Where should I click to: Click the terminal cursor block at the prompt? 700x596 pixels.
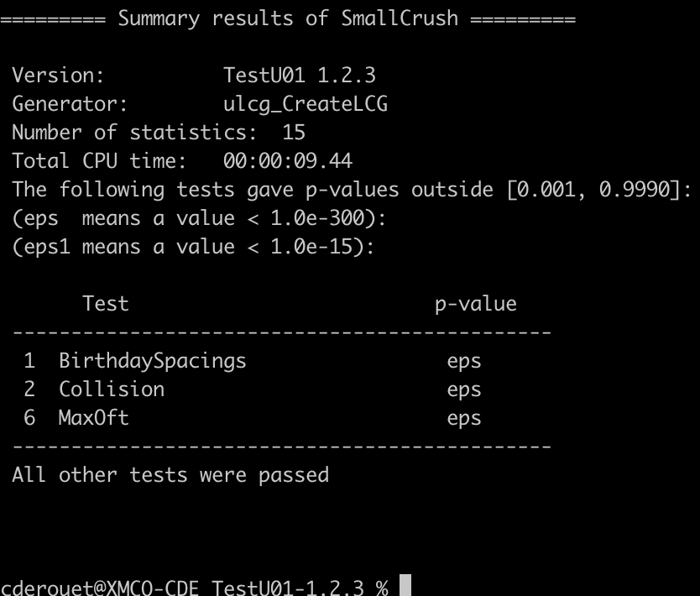pyautogui.click(x=405, y=585)
